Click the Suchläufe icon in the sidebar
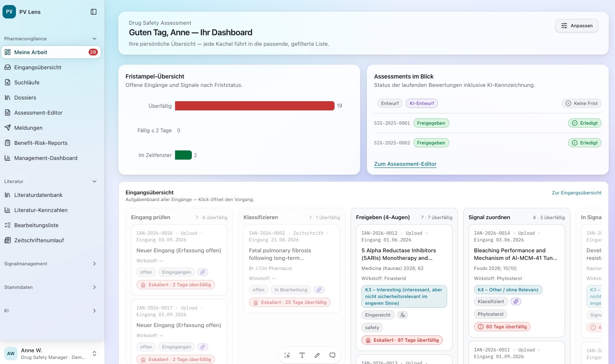The height and width of the screenshot is (364, 615). click(8, 82)
